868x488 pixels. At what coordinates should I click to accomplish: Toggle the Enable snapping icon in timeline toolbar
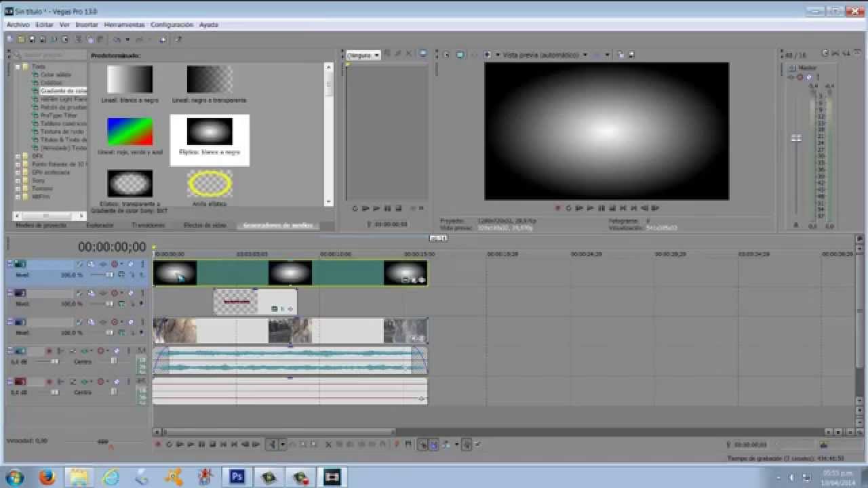click(422, 445)
